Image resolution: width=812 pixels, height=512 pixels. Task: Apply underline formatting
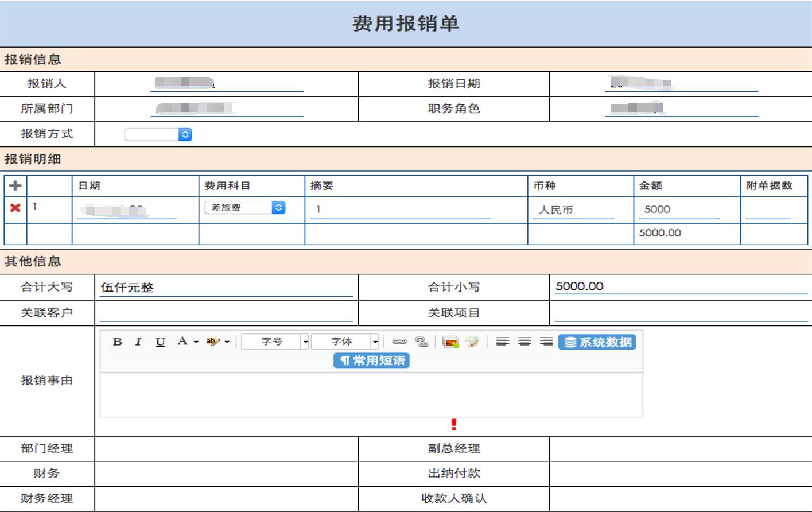160,342
